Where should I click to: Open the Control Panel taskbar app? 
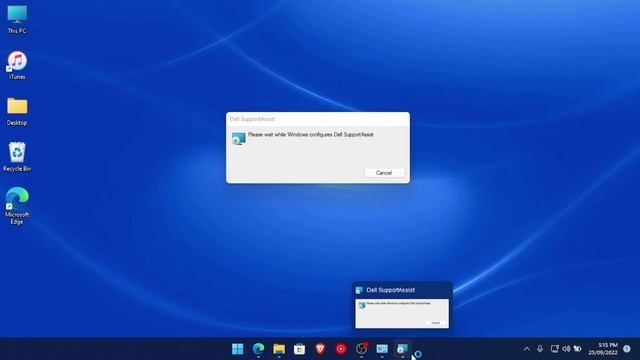tap(382, 349)
